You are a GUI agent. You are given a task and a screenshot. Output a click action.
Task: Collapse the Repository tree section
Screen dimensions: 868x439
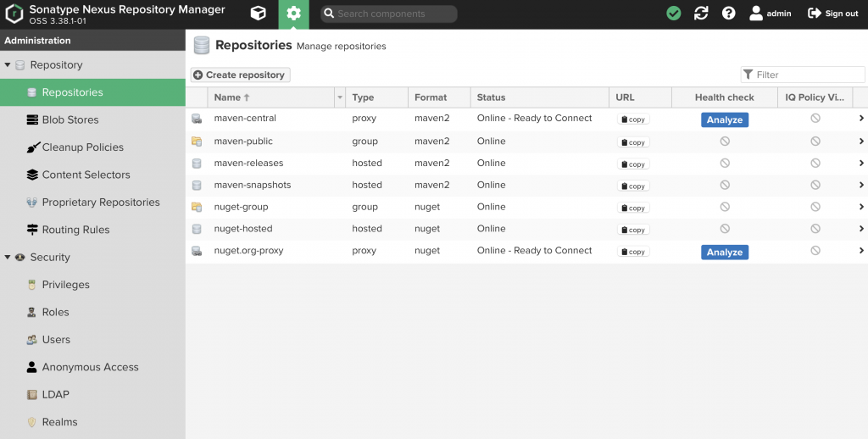(x=8, y=65)
